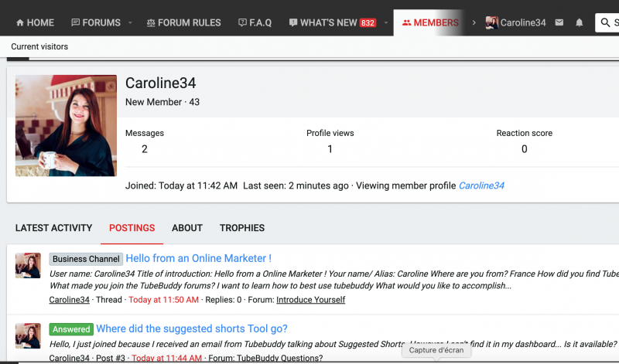Switch to the Latest Activity tab
The image size is (619, 364).
point(53,228)
